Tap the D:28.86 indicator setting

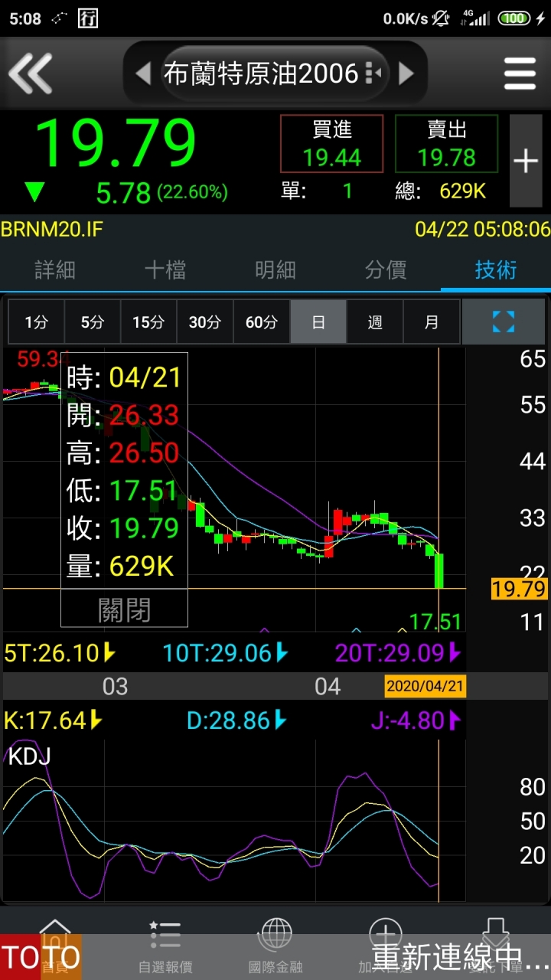tap(236, 720)
